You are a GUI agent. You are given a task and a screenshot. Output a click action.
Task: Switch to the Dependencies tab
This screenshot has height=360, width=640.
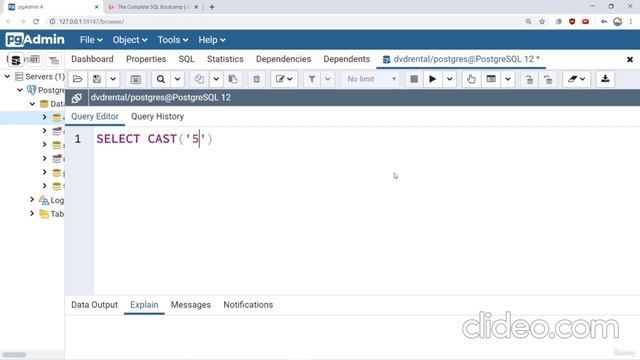pyautogui.click(x=283, y=59)
